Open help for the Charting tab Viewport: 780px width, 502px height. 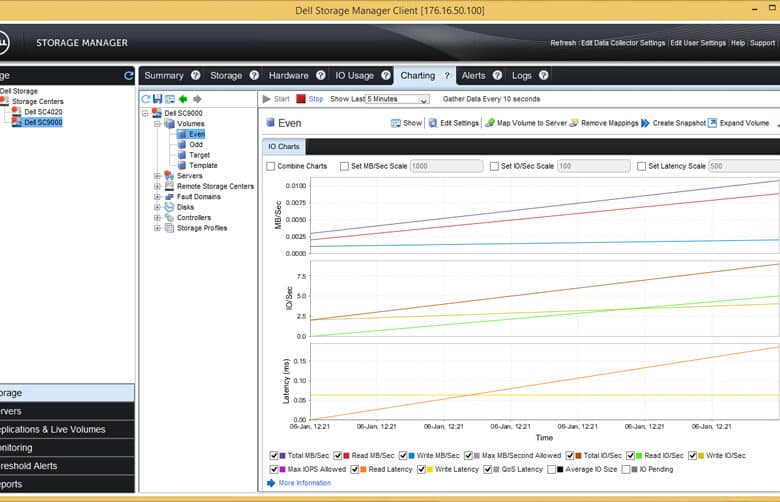pyautogui.click(x=447, y=76)
